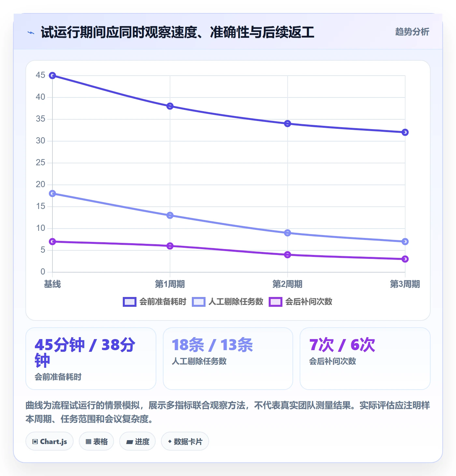
Task: Select the 会前准备耗时 data point at 第1周期
Action: click(x=170, y=106)
